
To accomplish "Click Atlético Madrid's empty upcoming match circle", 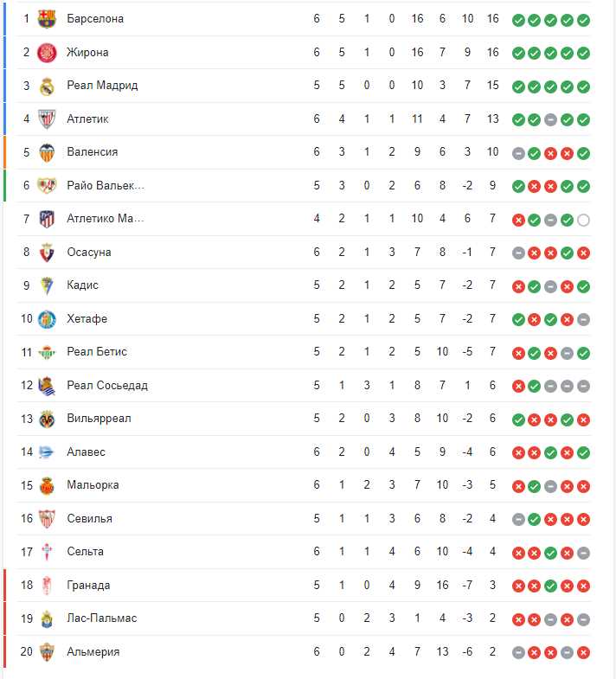I will click(583, 221).
